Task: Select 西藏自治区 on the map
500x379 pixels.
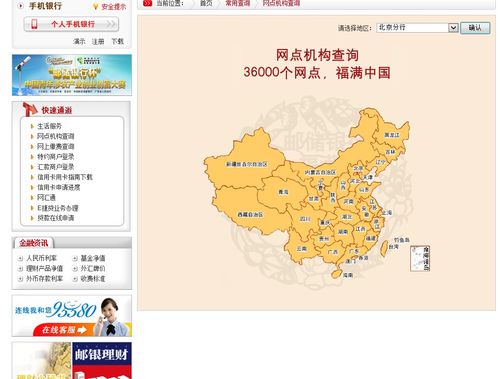Action: point(250,214)
